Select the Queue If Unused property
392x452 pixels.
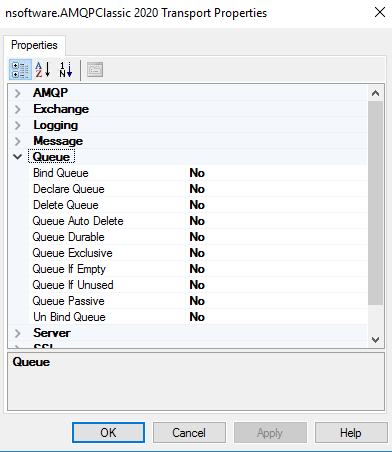pos(73,285)
